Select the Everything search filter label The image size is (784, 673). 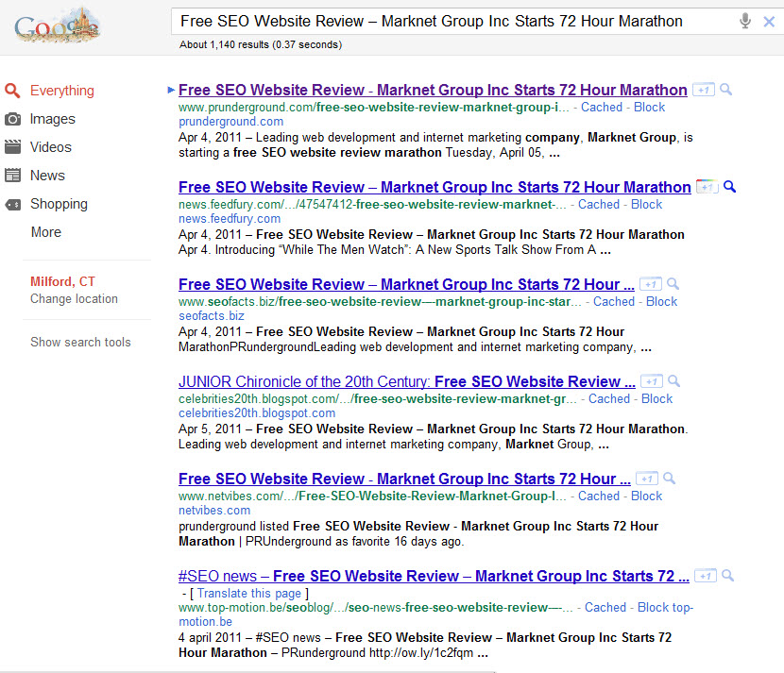tap(62, 91)
